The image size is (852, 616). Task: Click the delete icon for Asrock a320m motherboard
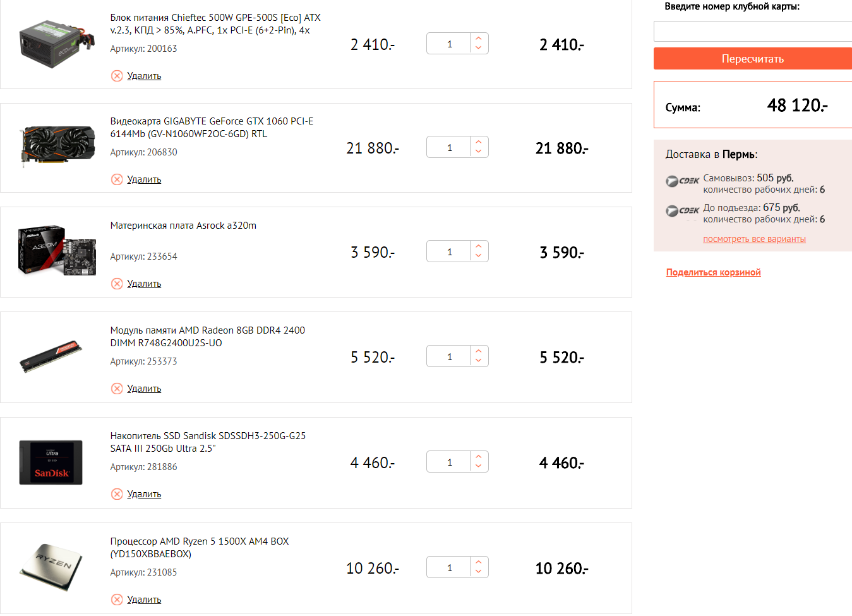click(117, 284)
